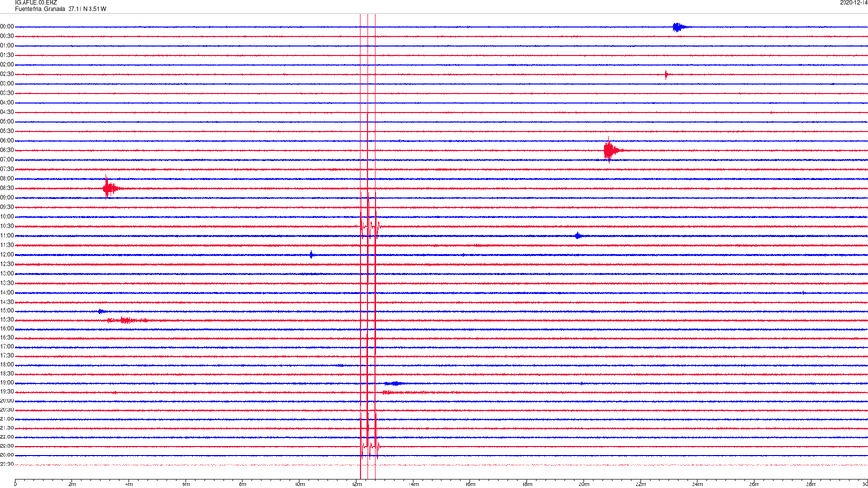Click the small red spike on the 02:30 trace

667,75
